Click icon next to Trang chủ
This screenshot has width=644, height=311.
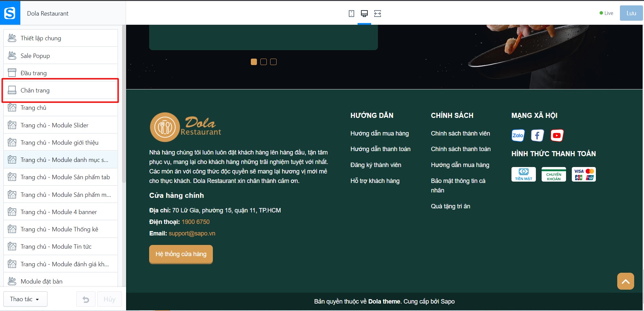(12, 108)
